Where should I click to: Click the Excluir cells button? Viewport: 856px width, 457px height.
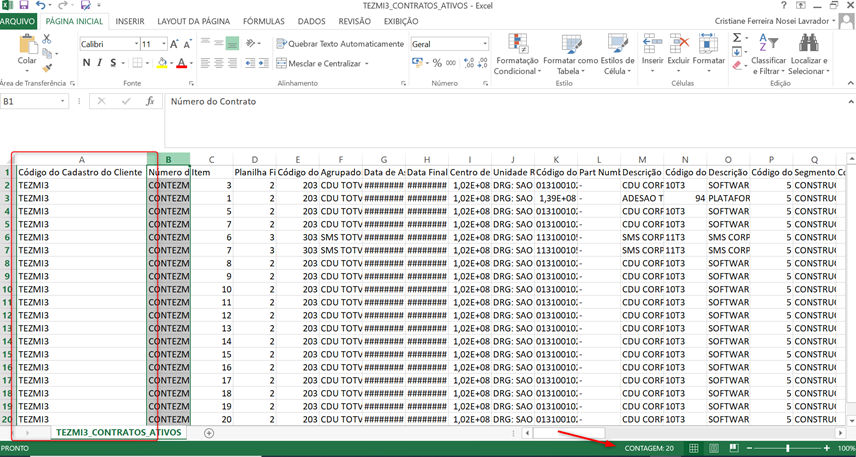(679, 53)
